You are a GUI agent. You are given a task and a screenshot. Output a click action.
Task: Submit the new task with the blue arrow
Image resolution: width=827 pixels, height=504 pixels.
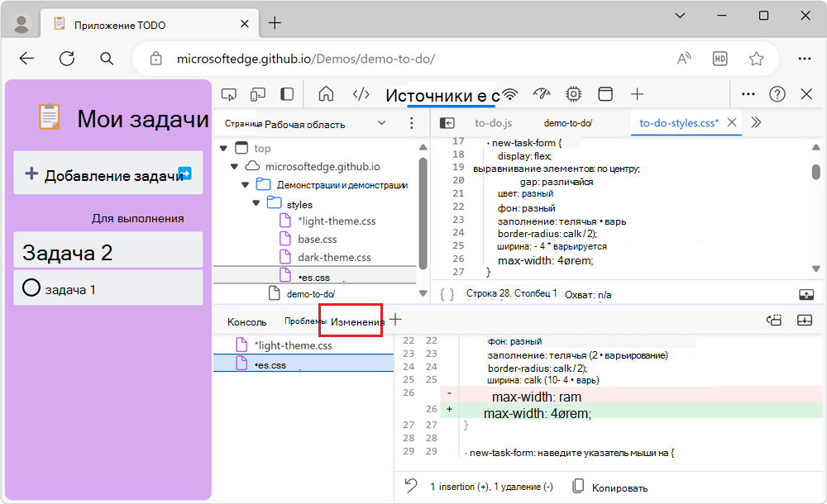(x=184, y=173)
